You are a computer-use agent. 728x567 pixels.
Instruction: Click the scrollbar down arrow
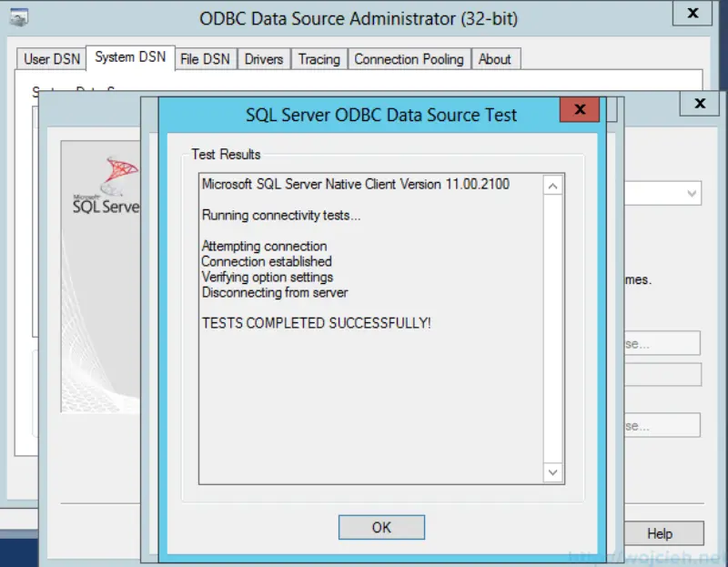[552, 472]
